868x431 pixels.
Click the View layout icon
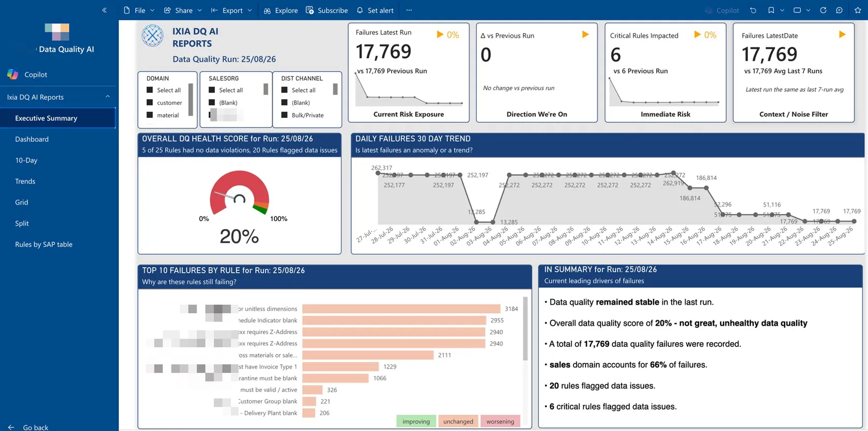[797, 10]
